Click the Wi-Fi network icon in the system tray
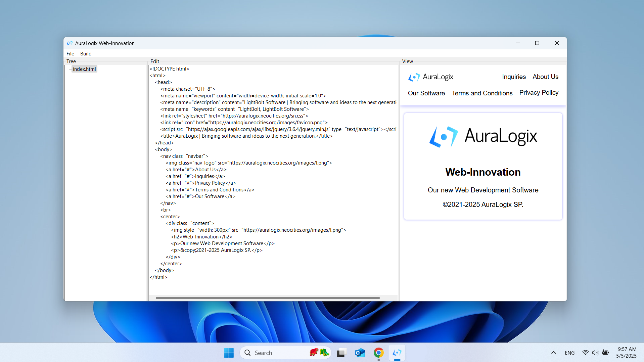The image size is (644, 362). 585,353
